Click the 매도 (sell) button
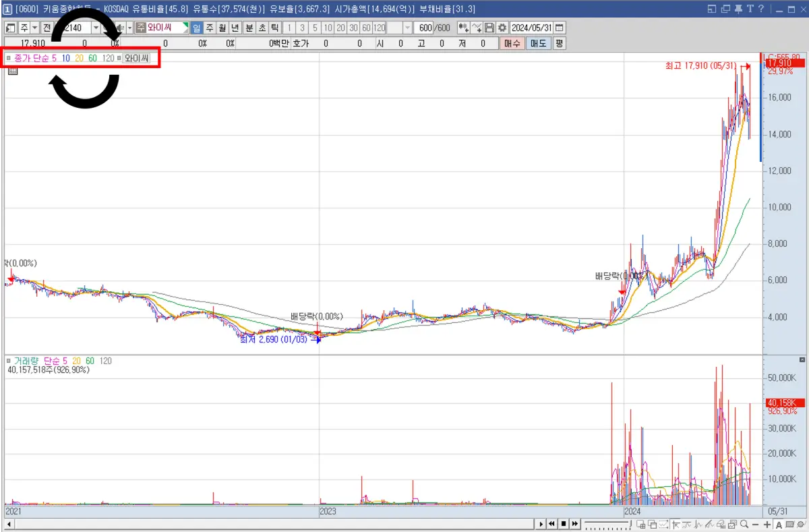This screenshot has height=532, width=809. (538, 43)
